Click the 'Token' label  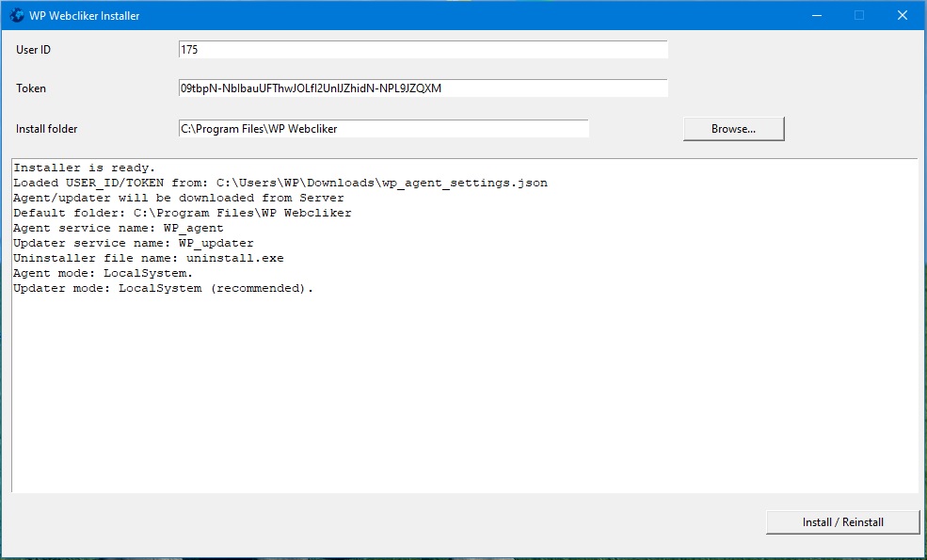31,88
